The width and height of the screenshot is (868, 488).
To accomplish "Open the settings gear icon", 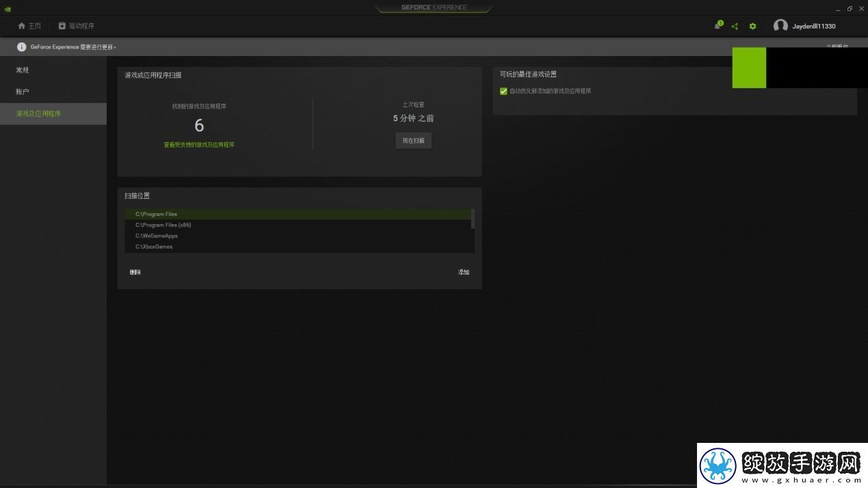I will tap(752, 26).
